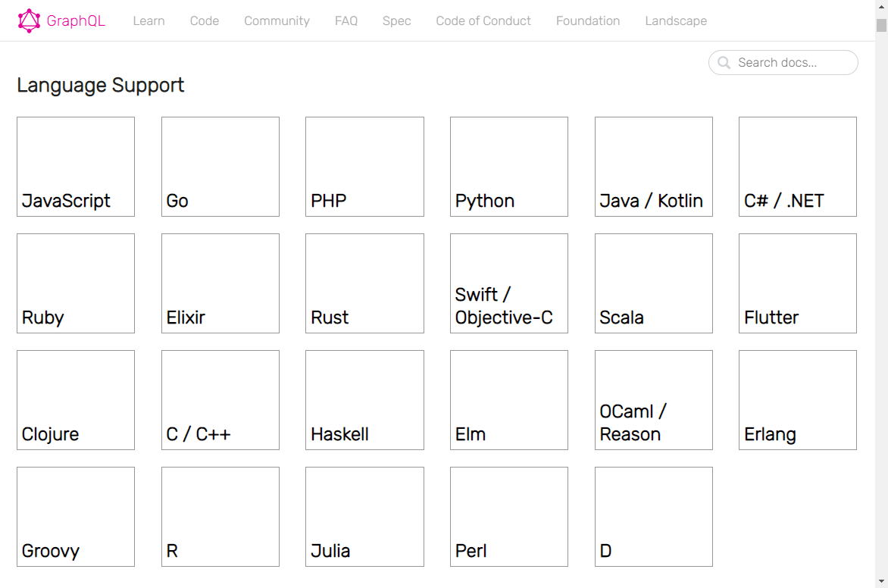Click the magnifying glass search icon

click(724, 63)
